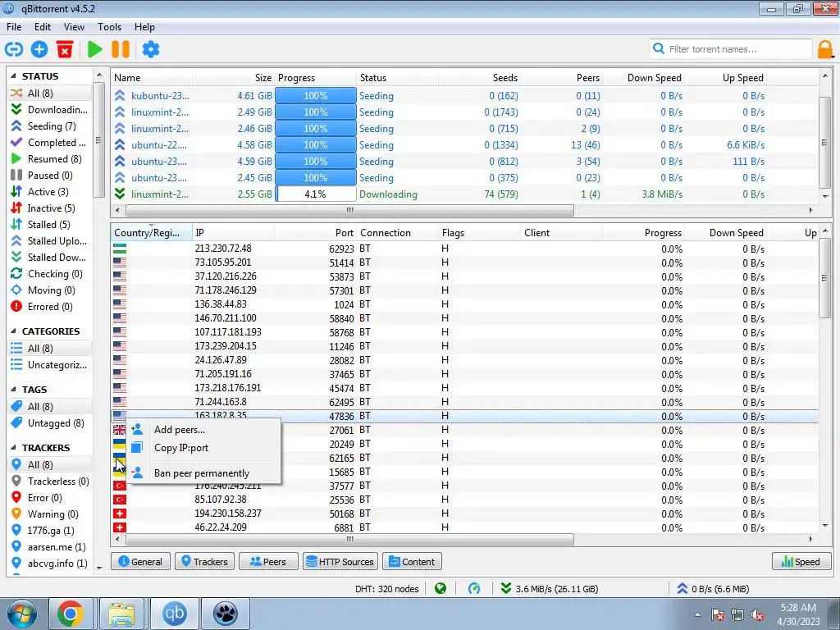Viewport: 840px width, 630px height.
Task: Choose Ban peer permanently in context menu
Action: (203, 473)
